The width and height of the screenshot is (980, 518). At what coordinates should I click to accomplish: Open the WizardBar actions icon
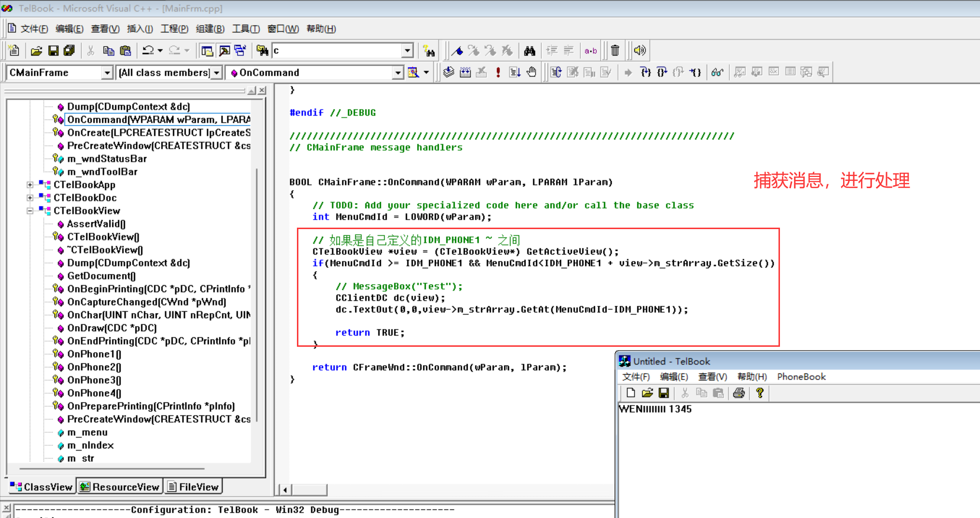click(413, 72)
